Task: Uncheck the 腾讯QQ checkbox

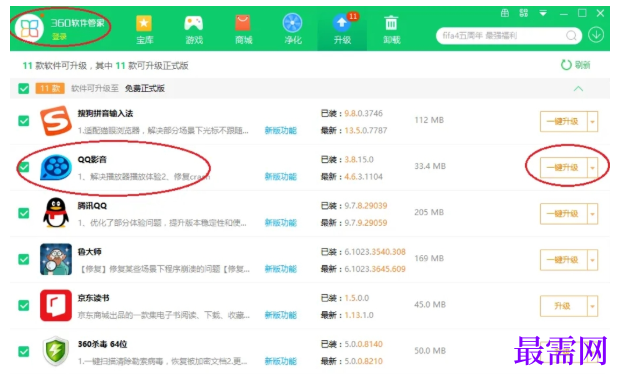Action: 24,213
